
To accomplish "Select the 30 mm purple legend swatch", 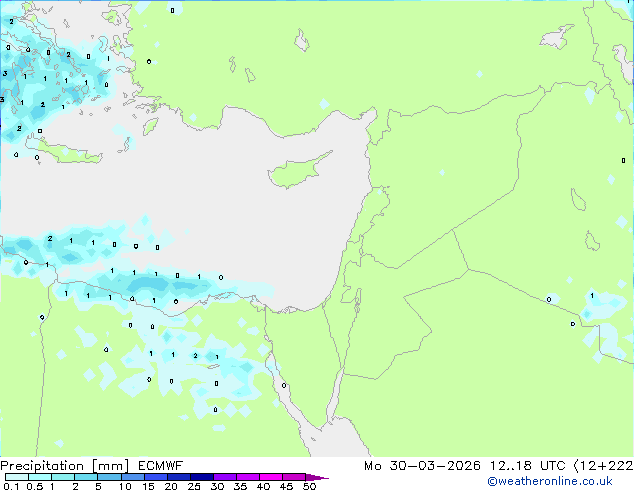I will pos(224,477).
